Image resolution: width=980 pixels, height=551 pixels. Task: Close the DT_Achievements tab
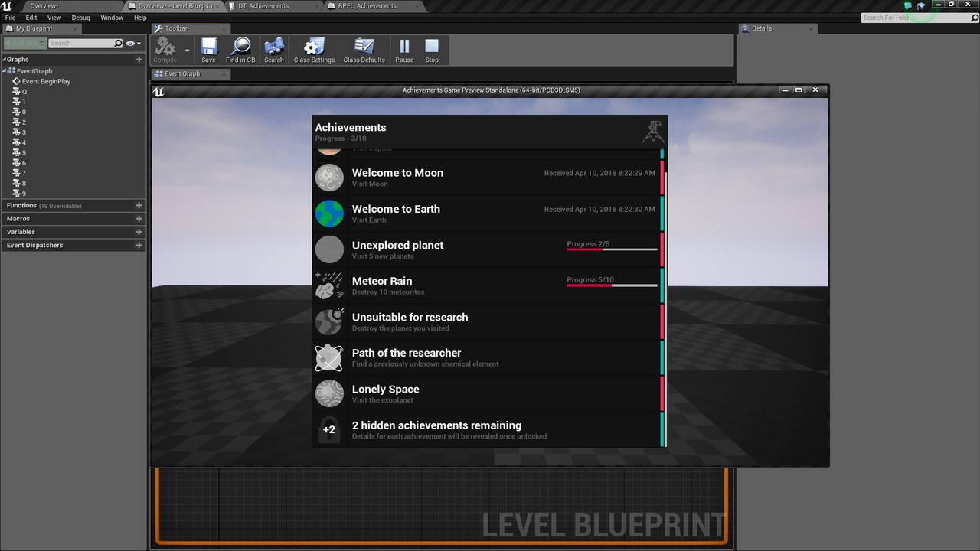click(315, 6)
